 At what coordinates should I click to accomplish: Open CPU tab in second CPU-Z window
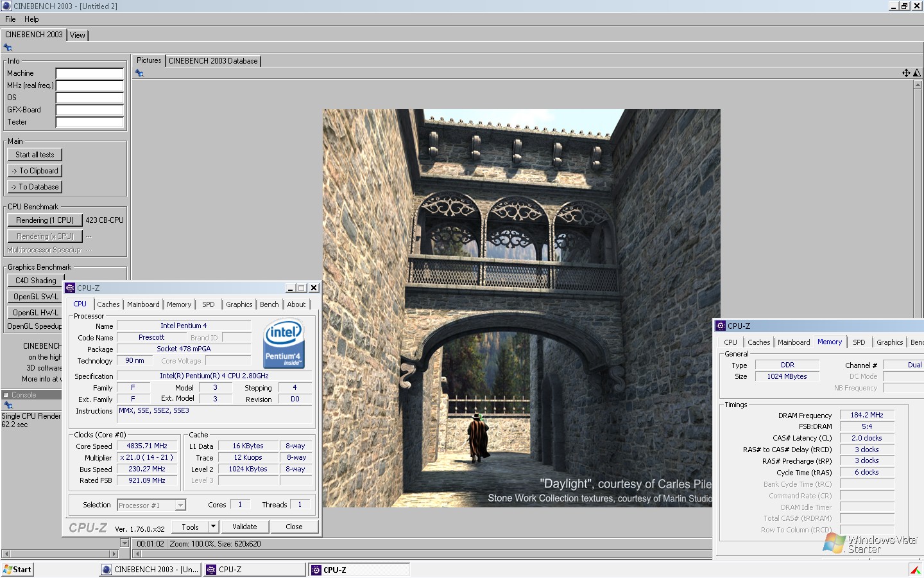731,342
